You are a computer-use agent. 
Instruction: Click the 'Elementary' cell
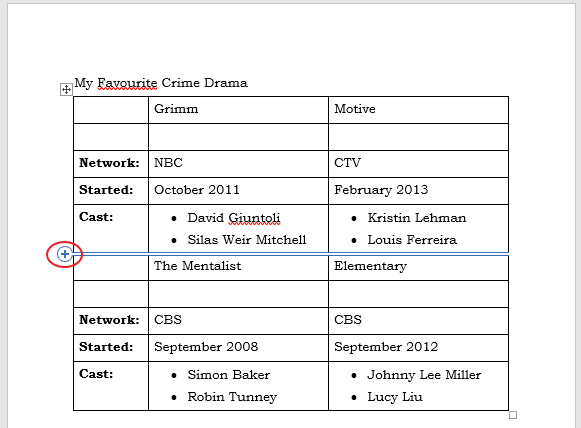418,267
